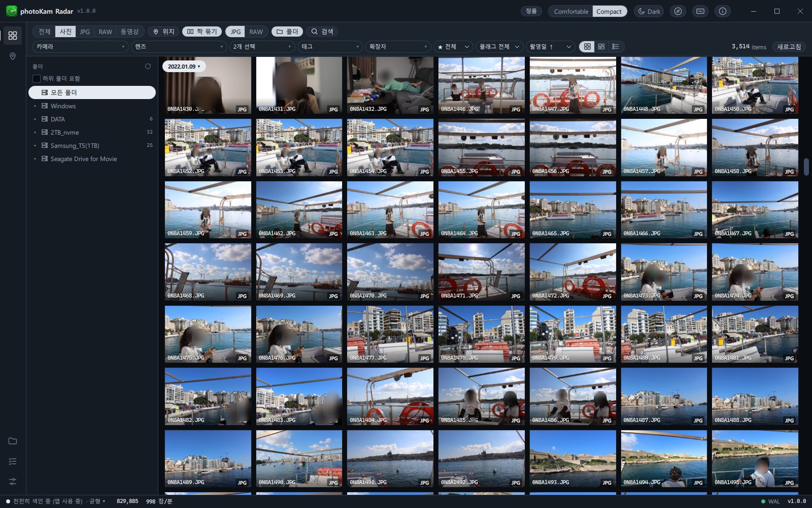Select Seagate Drive for Movie folder
Screen dimensions: 812x508
92,158
